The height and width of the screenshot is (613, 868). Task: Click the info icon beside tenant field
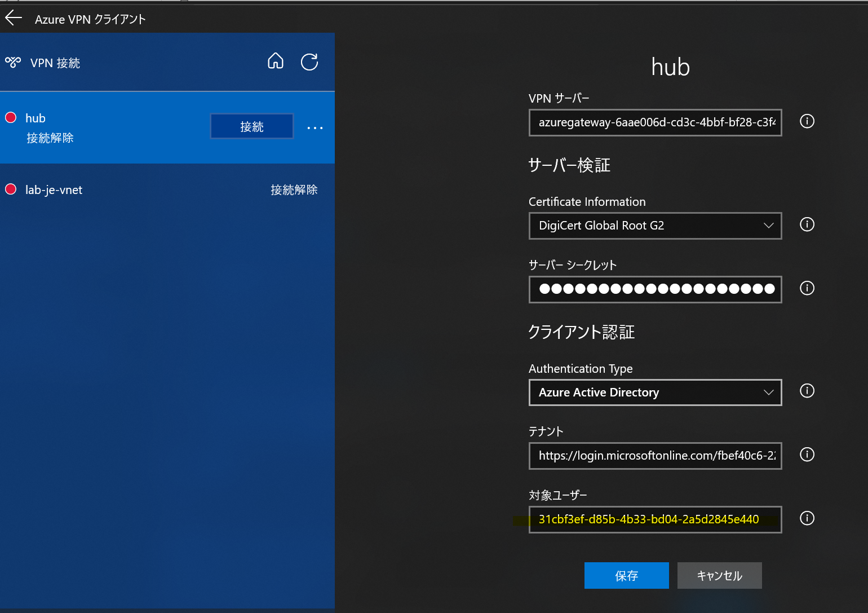[807, 455]
